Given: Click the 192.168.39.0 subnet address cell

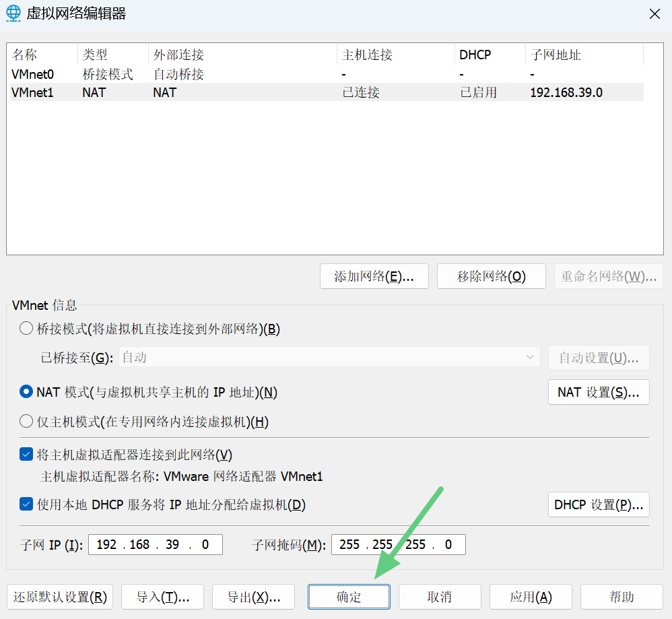Looking at the screenshot, I should pos(566,92).
